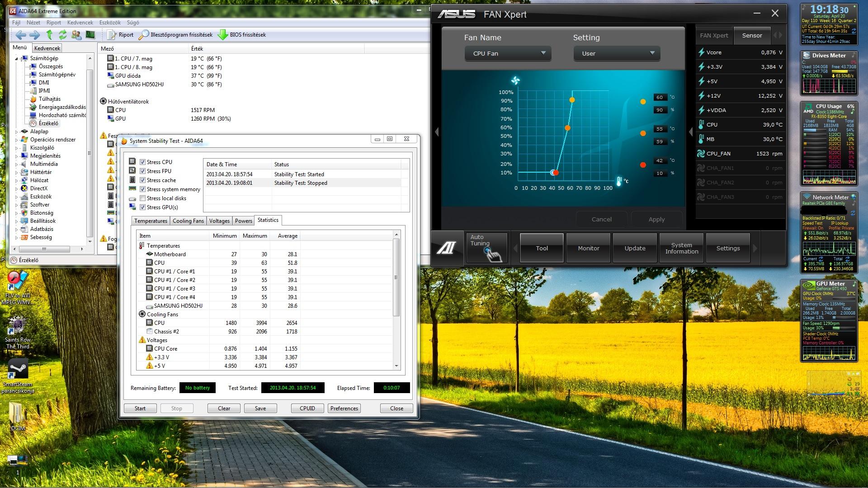
Task: Toggle the Stress GPU(s) checkbox
Action: coord(142,207)
